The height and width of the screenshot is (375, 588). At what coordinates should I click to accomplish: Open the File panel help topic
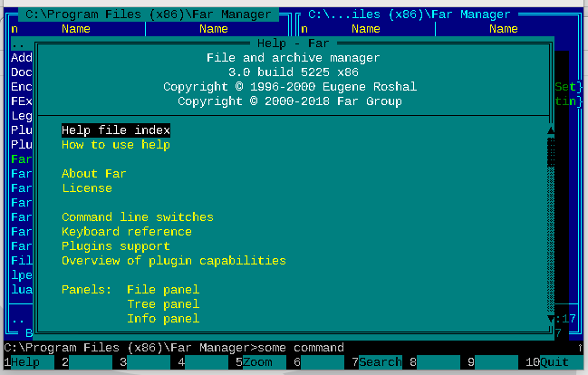click(163, 290)
